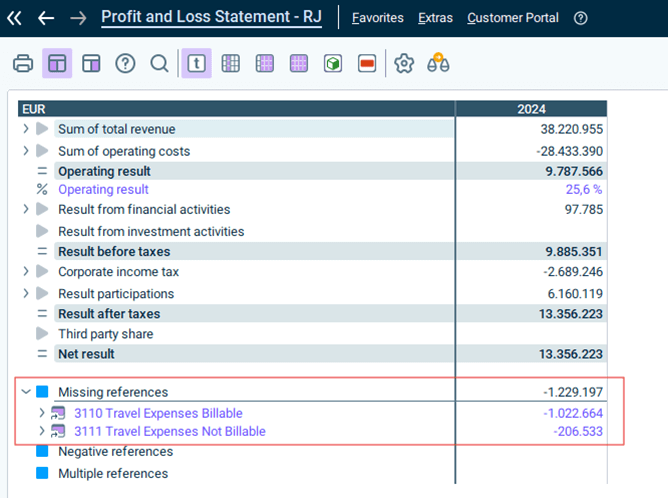Open the Favorites menu
This screenshot has width=668, height=498.
coord(377,18)
